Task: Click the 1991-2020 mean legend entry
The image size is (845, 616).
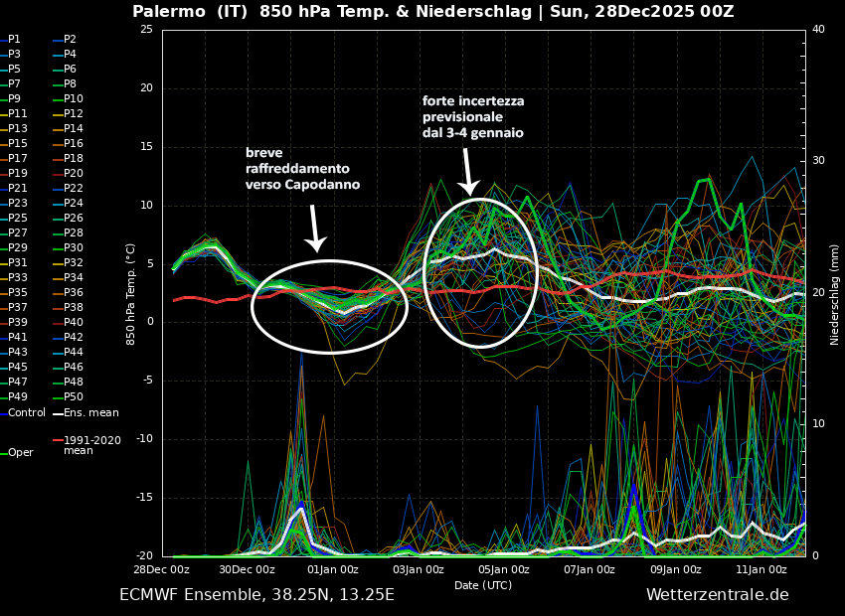Action: pyautogui.click(x=90, y=445)
